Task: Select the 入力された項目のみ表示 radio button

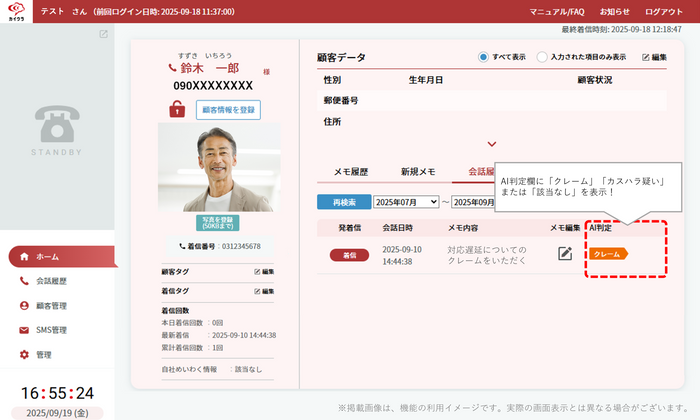Action: (543, 57)
